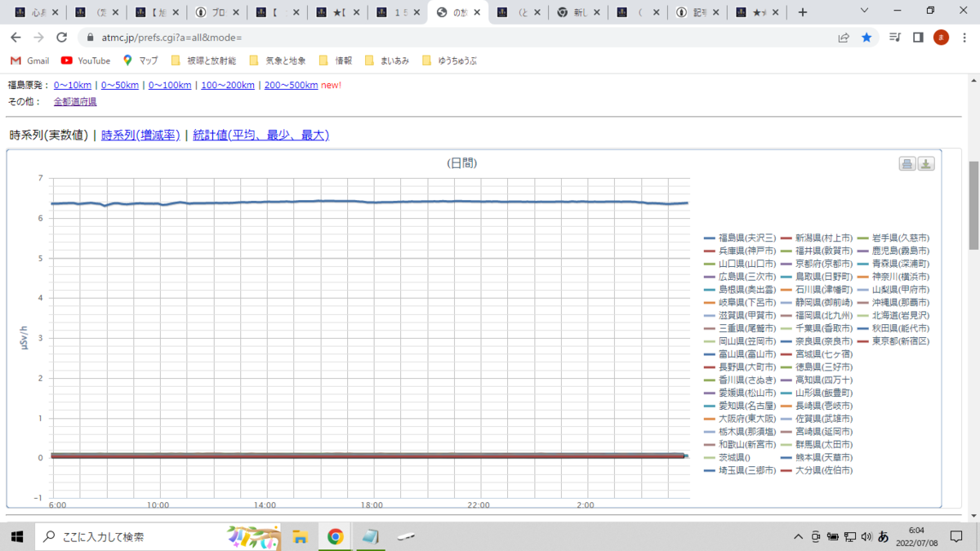Viewport: 980px width, 551px height.
Task: Check battery status in system tray
Action: point(833,536)
